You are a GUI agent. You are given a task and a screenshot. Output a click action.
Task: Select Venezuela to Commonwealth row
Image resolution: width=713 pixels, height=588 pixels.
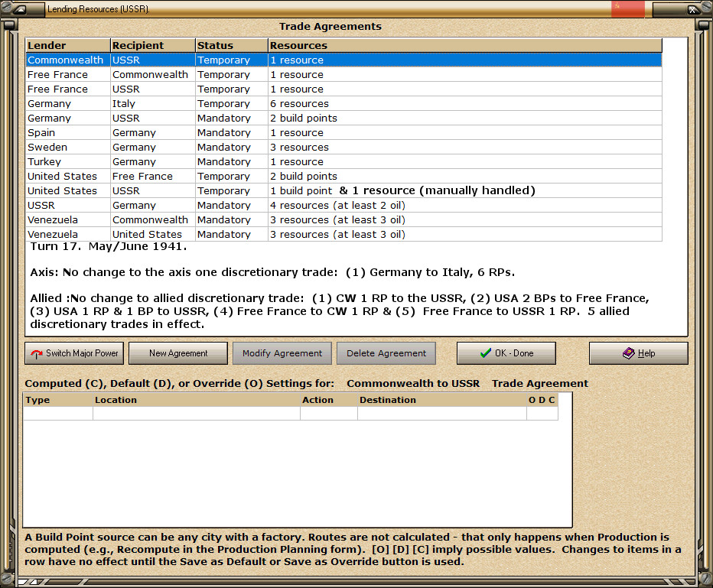[x=343, y=220]
